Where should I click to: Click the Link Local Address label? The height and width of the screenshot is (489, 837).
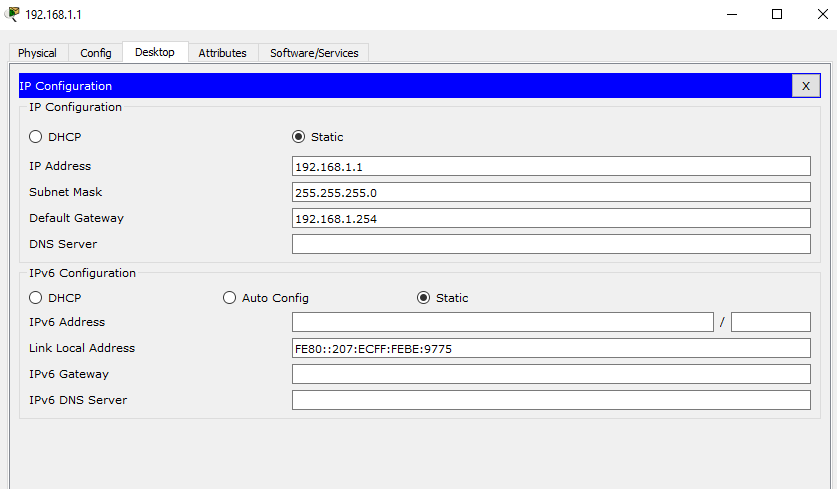click(x=82, y=348)
